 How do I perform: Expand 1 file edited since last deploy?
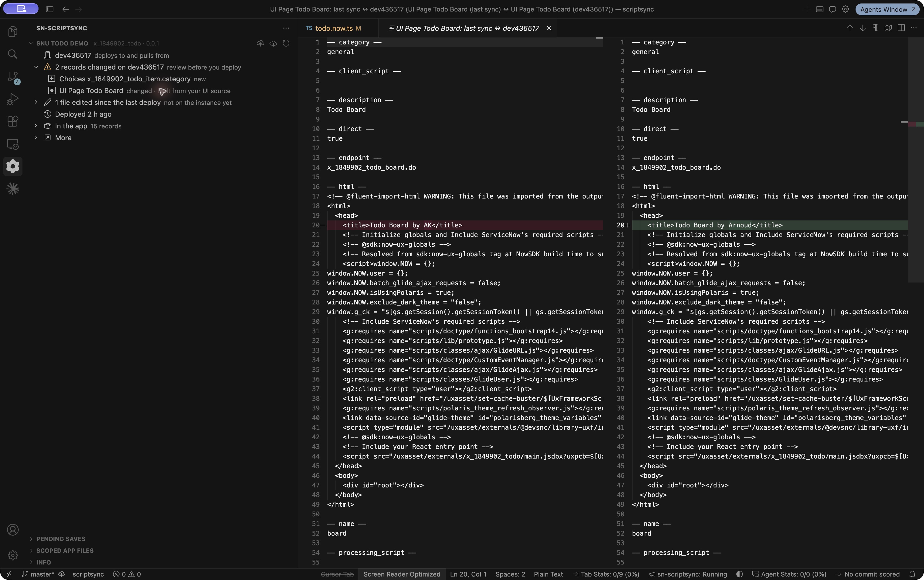[36, 102]
